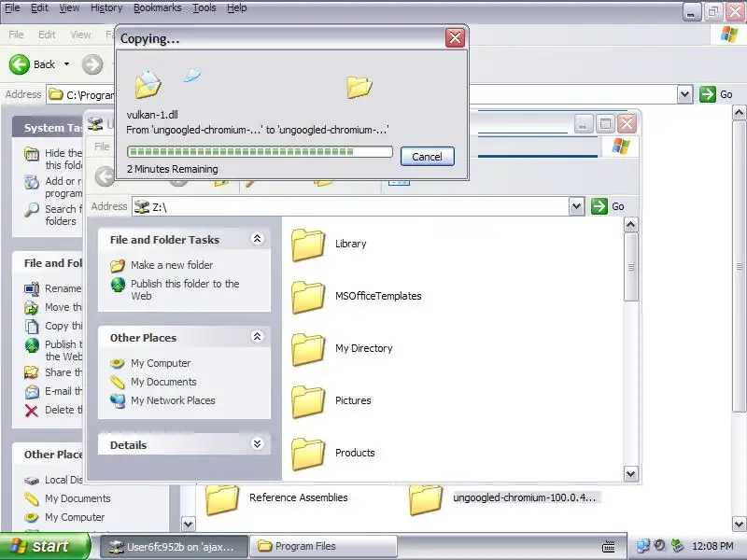Viewport: 747px width, 560px height.
Task: Click the Publish this folder to the Web globe icon
Action: click(x=118, y=285)
